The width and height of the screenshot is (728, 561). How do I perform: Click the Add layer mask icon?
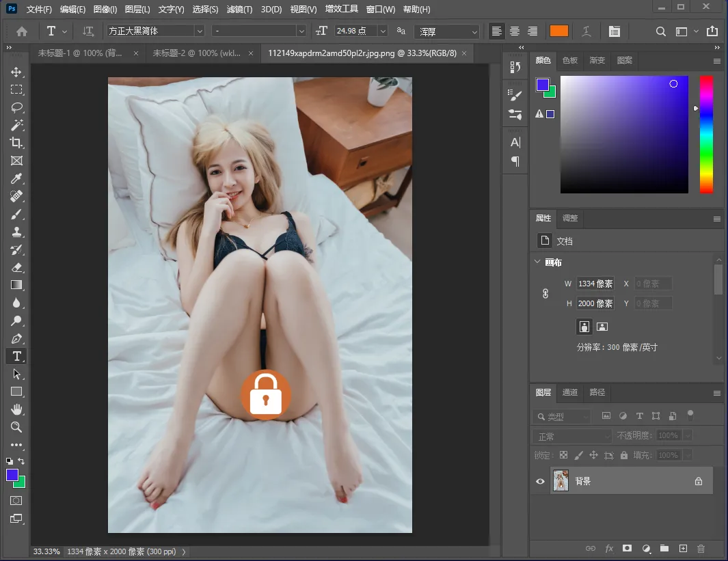point(628,549)
